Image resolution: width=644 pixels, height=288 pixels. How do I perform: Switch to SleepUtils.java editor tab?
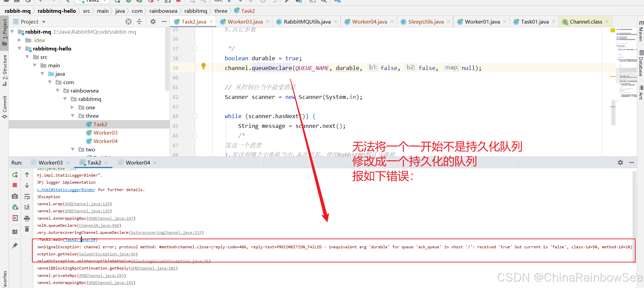pos(426,22)
